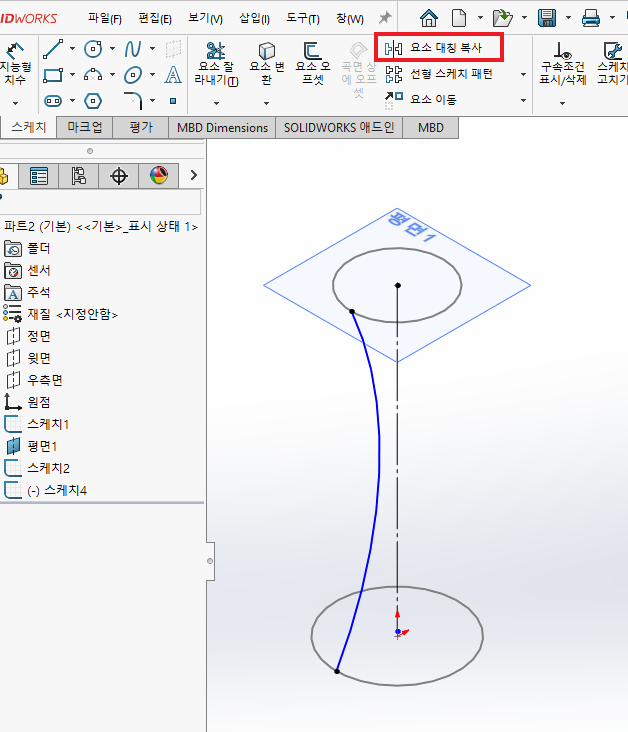The width and height of the screenshot is (628, 732).
Task: Select the Circle sketch tool
Action: [93, 49]
